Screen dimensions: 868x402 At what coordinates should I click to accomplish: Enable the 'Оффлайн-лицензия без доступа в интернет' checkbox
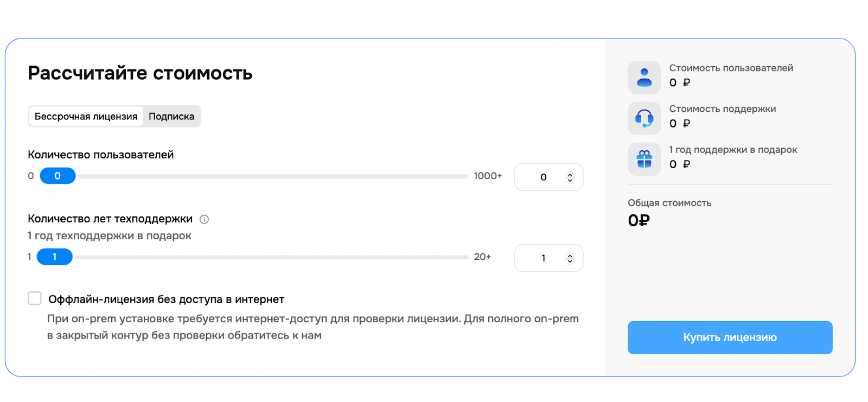34,298
